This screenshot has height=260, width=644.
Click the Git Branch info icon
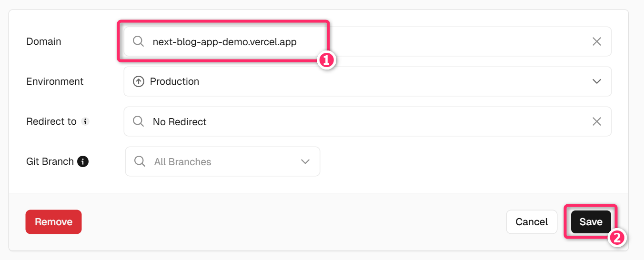[x=83, y=161]
